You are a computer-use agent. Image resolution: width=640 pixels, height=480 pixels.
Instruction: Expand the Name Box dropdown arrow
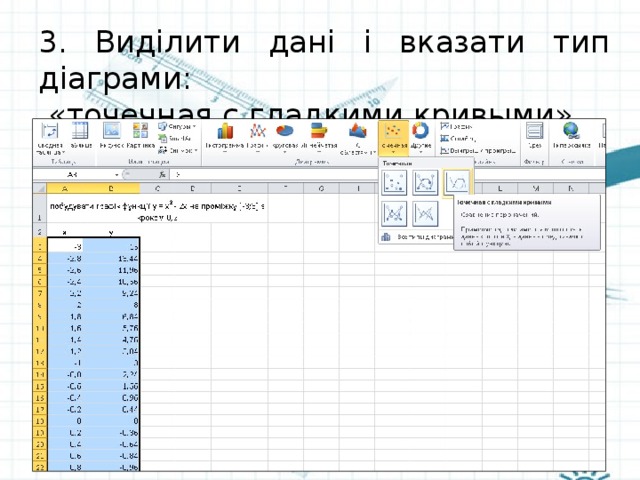[x=117, y=175]
